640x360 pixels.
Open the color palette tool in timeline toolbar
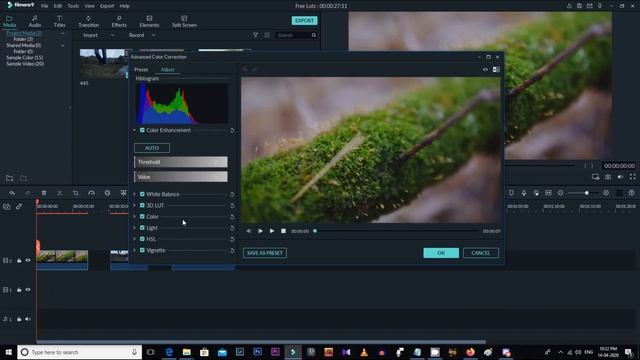coord(107,193)
